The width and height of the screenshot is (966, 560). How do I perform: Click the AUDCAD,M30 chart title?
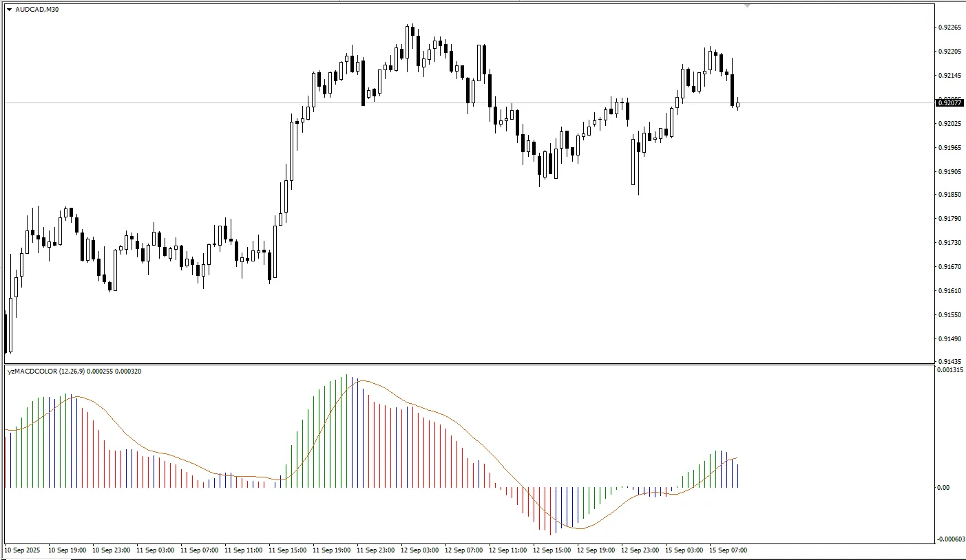pyautogui.click(x=37, y=10)
